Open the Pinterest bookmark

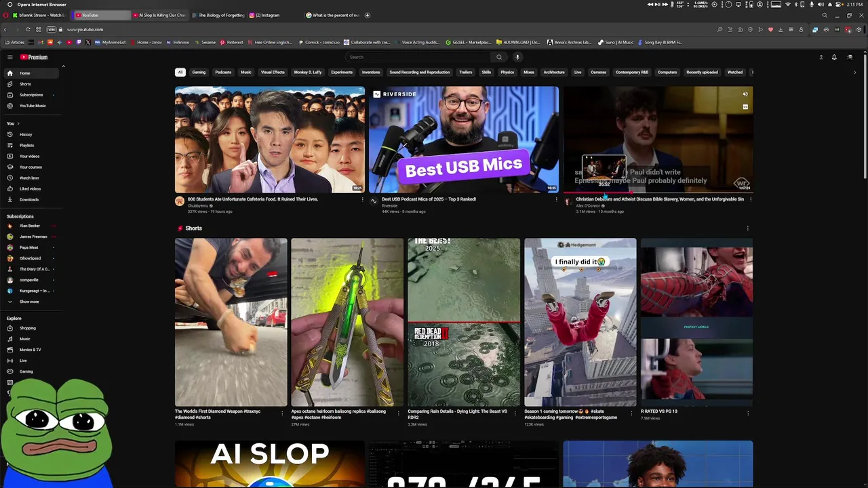click(231, 42)
